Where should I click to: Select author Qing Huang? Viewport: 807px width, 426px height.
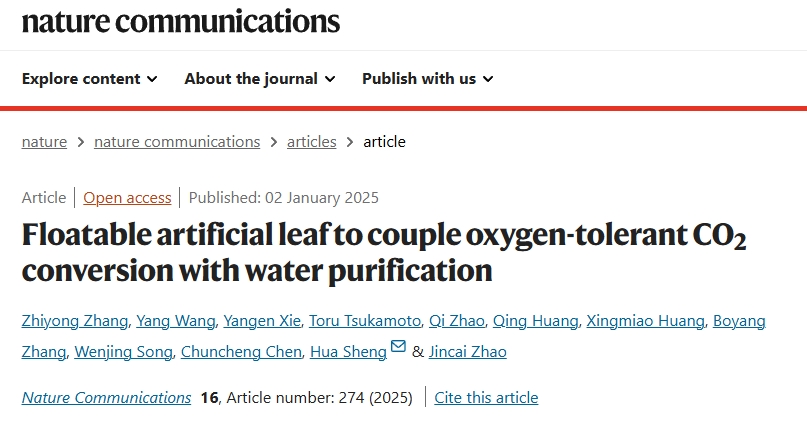(535, 321)
